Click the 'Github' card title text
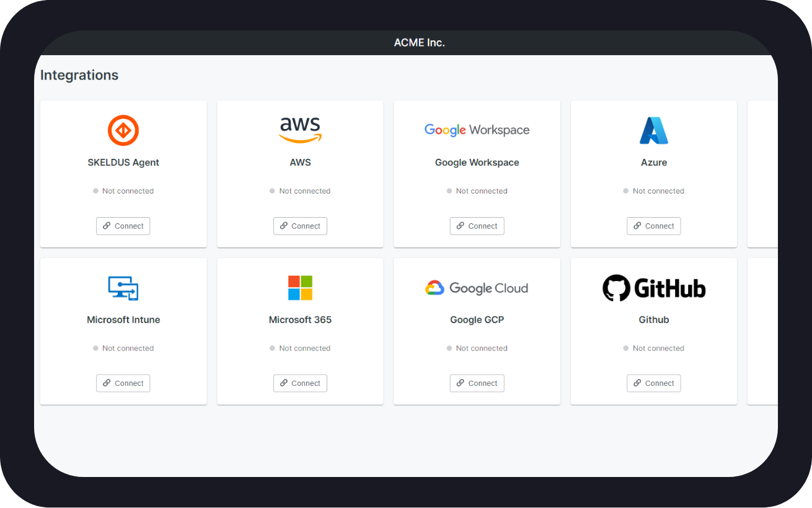The width and height of the screenshot is (812, 508). pos(654,320)
